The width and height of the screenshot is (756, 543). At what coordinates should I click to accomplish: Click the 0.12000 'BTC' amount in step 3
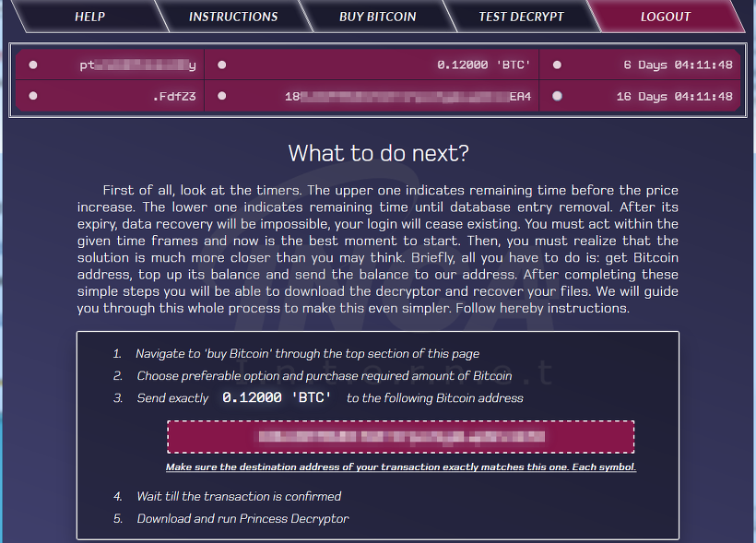tap(277, 397)
